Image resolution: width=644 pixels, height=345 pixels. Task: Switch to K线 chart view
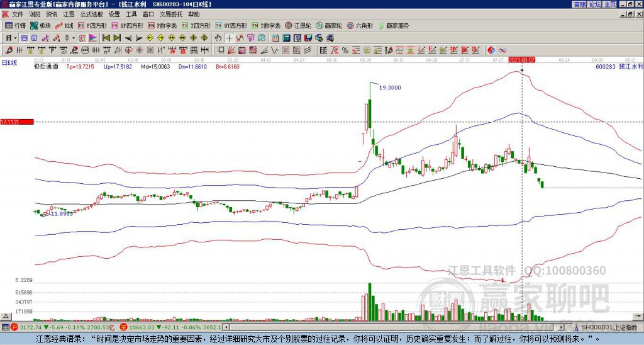click(64, 25)
